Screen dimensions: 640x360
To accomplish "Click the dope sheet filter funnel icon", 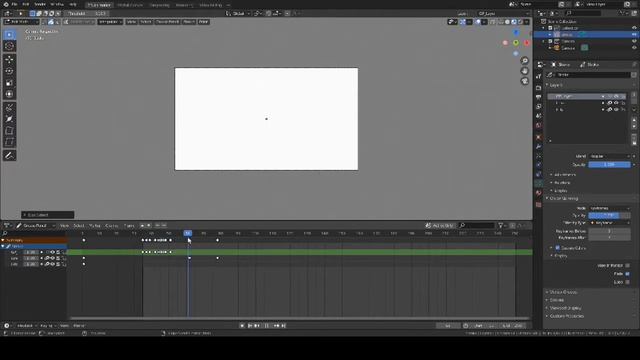I will click(x=500, y=226).
